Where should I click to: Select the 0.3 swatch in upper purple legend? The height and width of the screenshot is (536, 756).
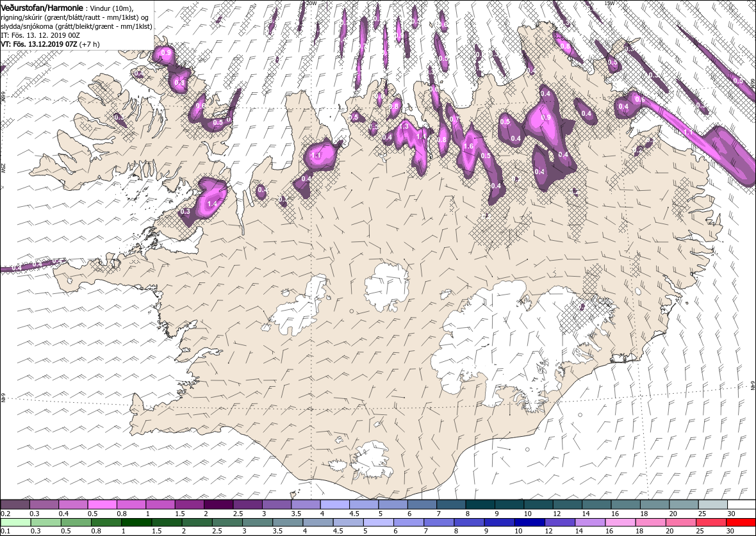click(44, 504)
